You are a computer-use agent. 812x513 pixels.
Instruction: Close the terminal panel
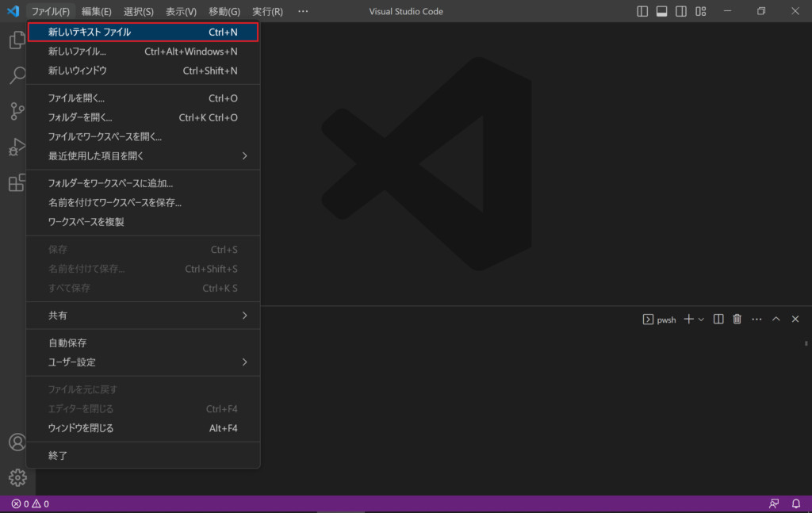tap(795, 320)
